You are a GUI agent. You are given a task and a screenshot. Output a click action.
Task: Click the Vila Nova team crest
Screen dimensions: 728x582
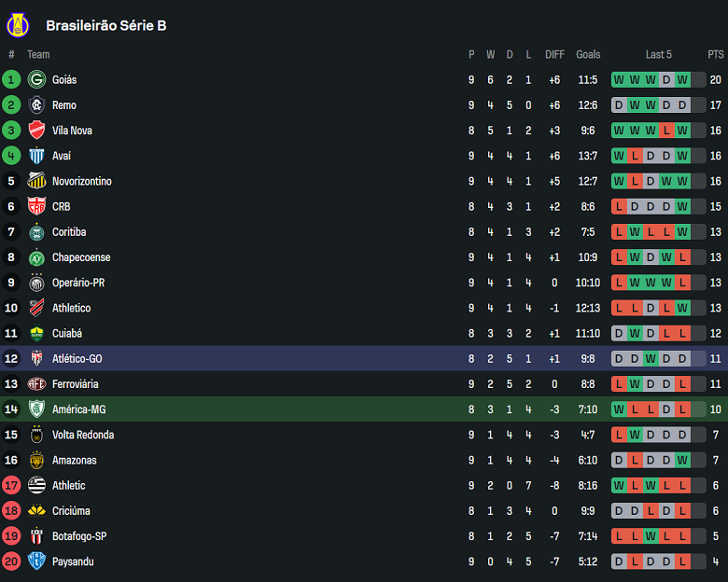[x=36, y=131]
